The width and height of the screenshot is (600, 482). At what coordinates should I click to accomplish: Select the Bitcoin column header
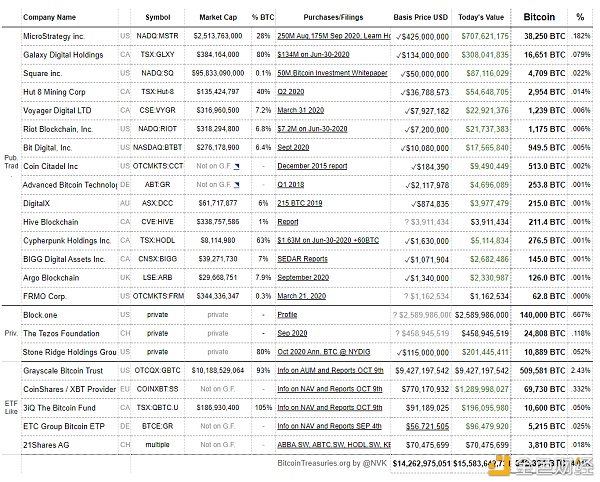click(539, 17)
